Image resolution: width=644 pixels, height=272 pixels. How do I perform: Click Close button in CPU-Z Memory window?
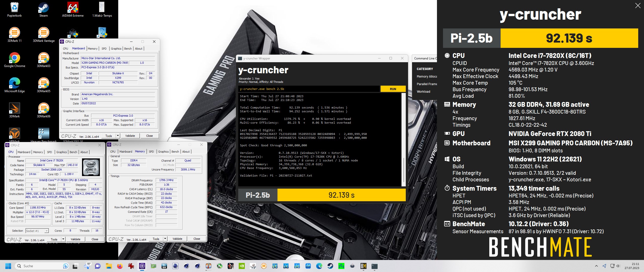197,239
